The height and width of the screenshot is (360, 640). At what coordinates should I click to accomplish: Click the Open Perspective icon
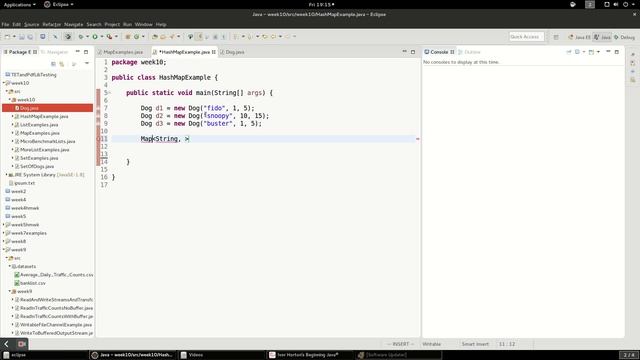556,37
